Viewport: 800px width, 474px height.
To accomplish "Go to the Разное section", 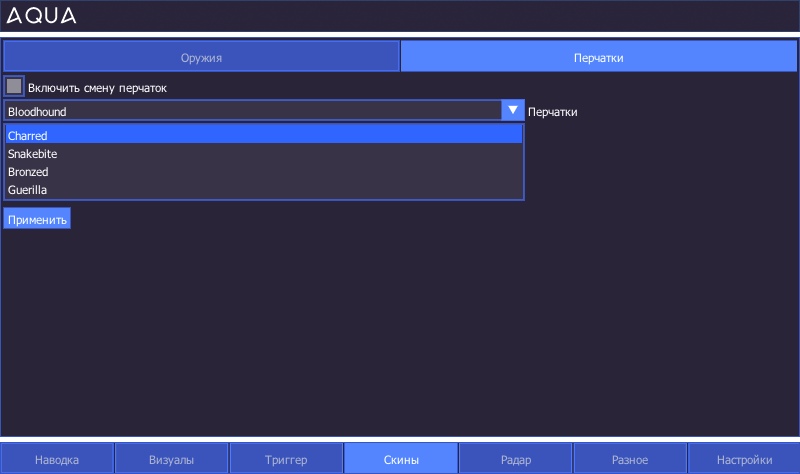I will pyautogui.click(x=630, y=459).
